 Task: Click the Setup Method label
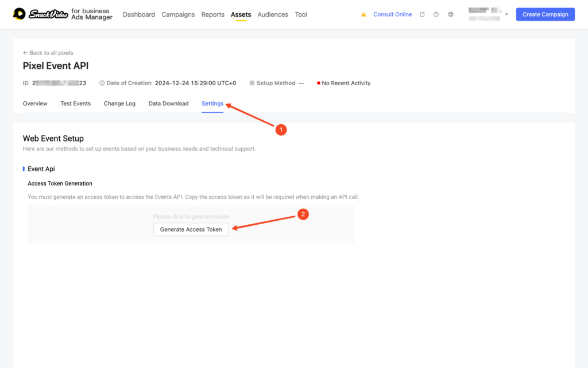click(276, 83)
